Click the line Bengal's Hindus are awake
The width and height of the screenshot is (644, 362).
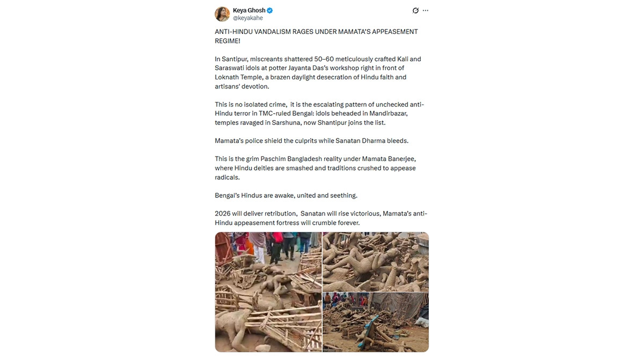[x=286, y=195]
